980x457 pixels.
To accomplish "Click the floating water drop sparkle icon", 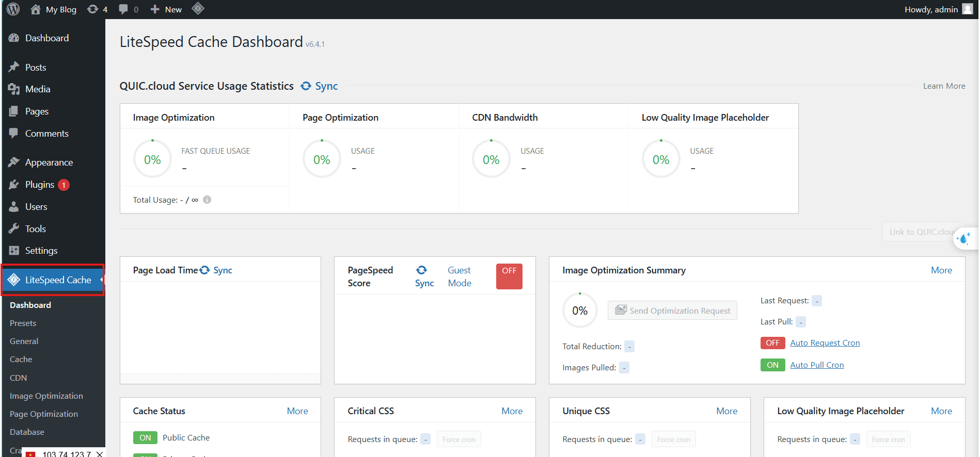I will (963, 238).
